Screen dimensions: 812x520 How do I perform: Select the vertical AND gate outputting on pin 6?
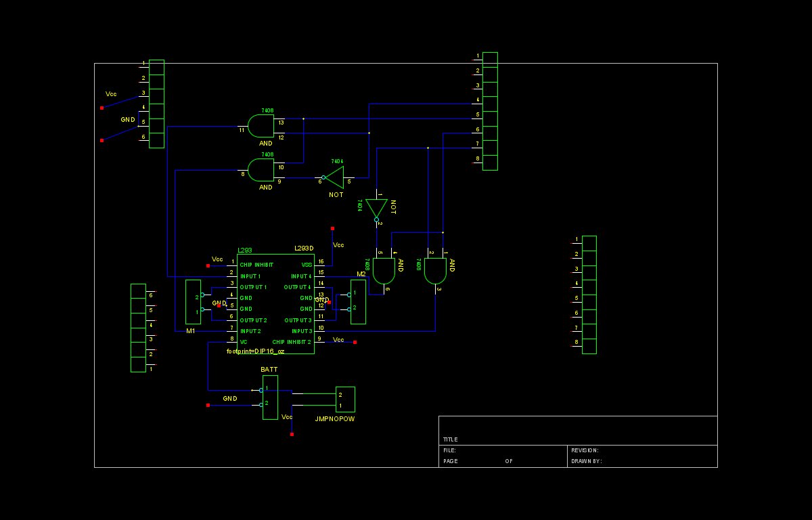click(x=384, y=271)
